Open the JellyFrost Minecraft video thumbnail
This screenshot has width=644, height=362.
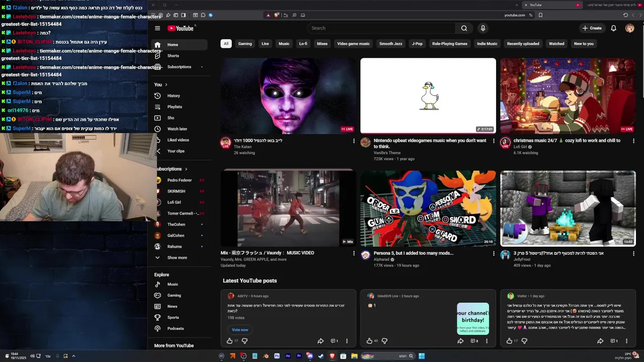(x=568, y=208)
